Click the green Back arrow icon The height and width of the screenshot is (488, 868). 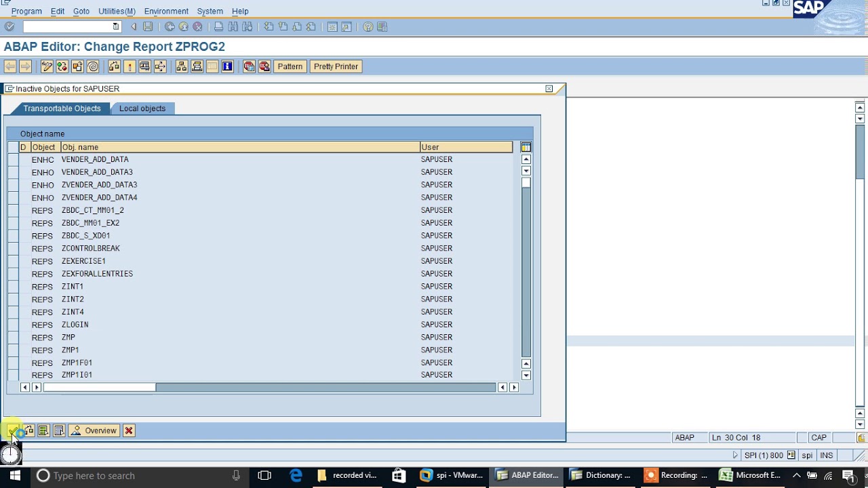click(x=170, y=26)
